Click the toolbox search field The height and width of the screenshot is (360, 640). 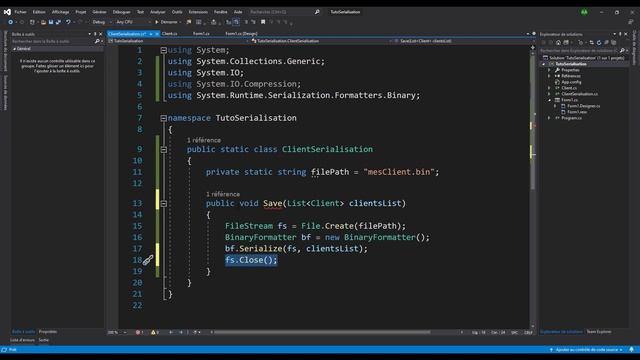pyautogui.click(x=52, y=41)
